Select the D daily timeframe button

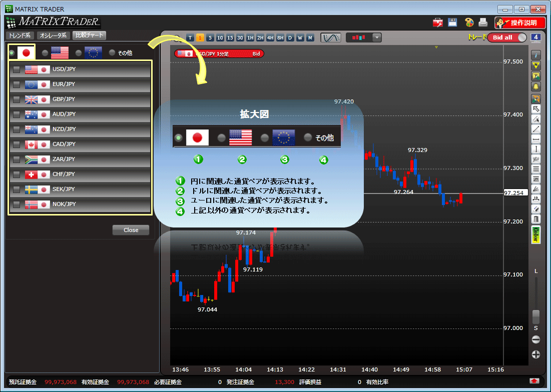click(290, 37)
